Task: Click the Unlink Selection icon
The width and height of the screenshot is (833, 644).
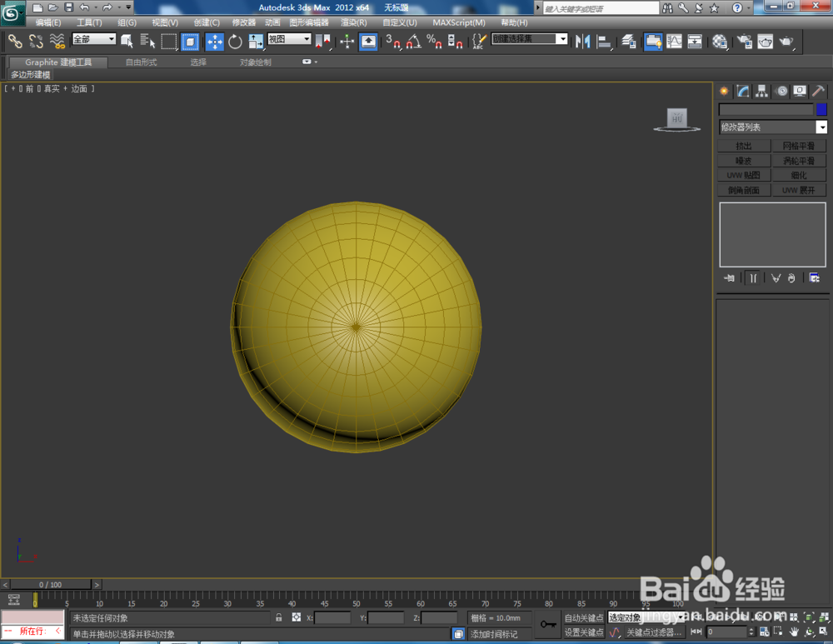Action: click(36, 41)
